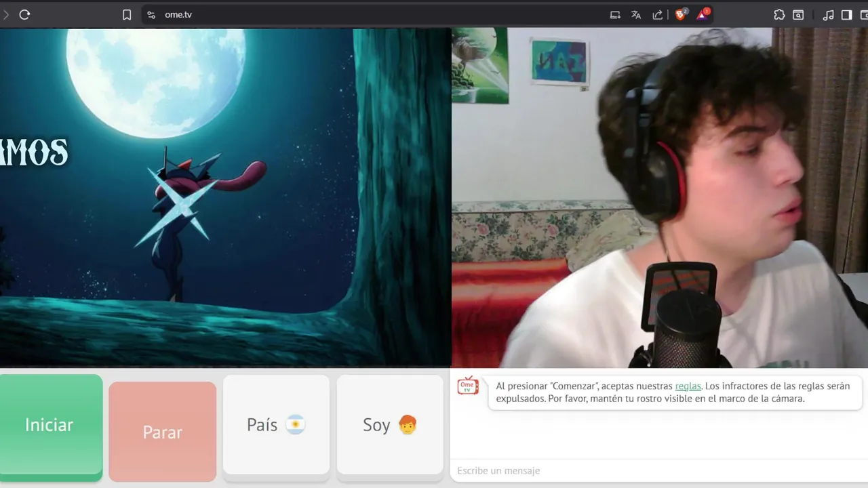Go forward with the browser arrow
The width and height of the screenshot is (868, 488).
pyautogui.click(x=5, y=14)
